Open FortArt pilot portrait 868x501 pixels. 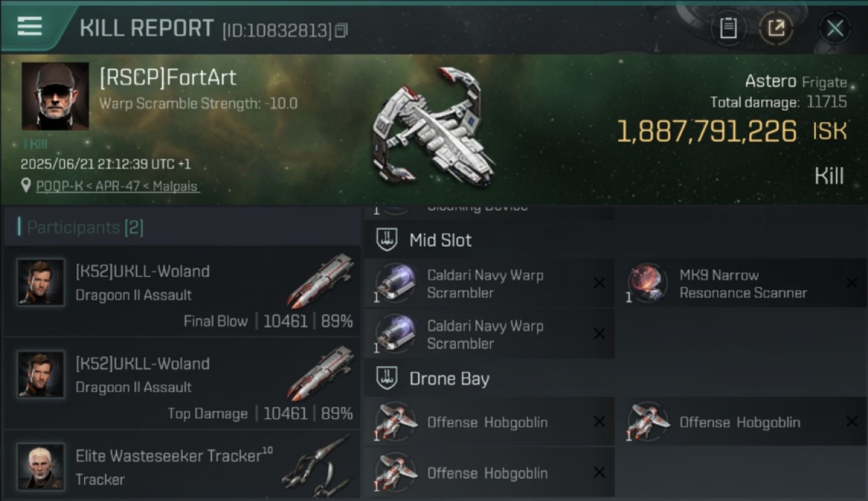(55, 96)
